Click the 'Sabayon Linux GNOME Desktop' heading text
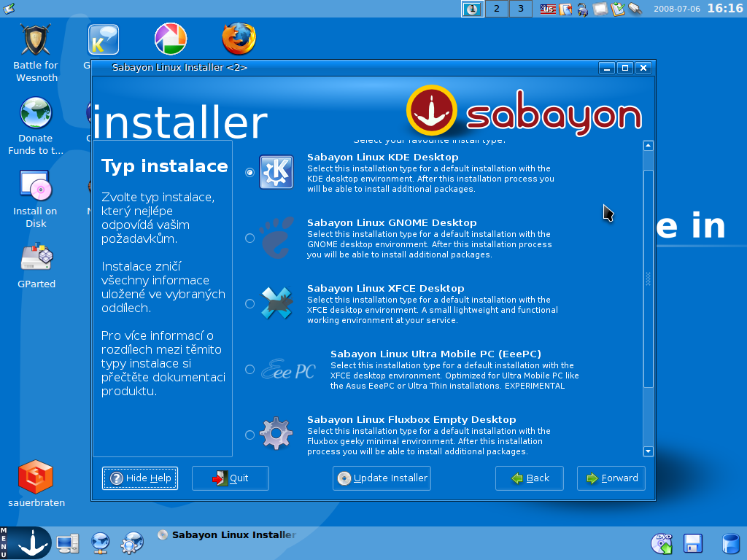Viewport: 747px width, 560px height. point(392,223)
